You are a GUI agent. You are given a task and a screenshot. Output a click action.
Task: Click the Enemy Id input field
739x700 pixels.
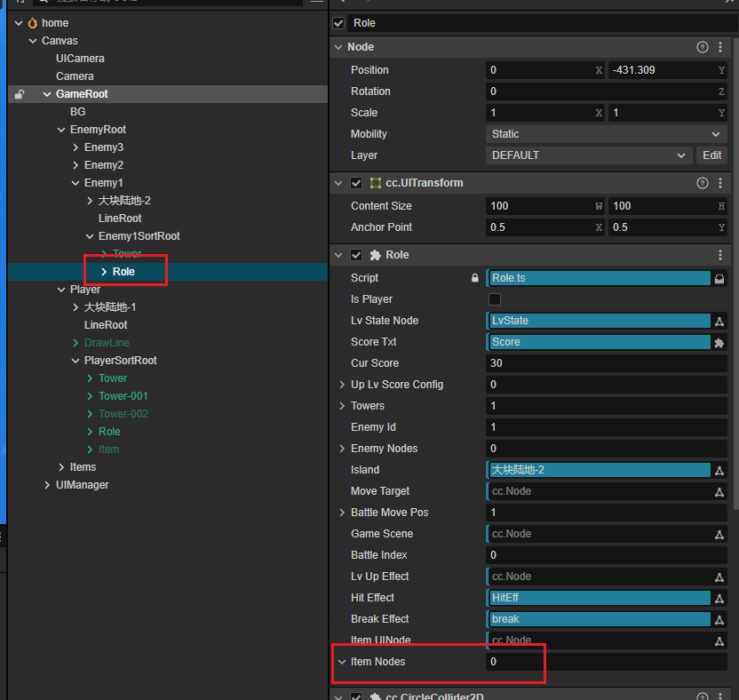(x=606, y=427)
